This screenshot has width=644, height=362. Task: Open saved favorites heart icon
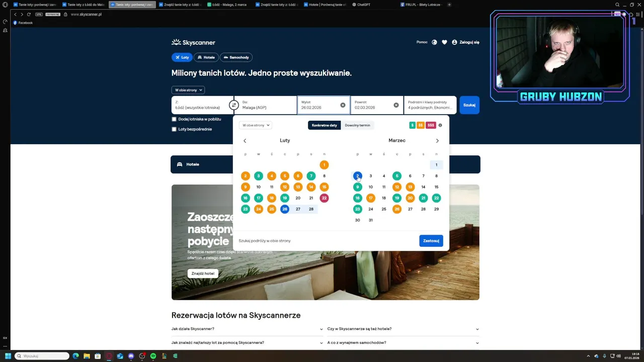pos(444,42)
